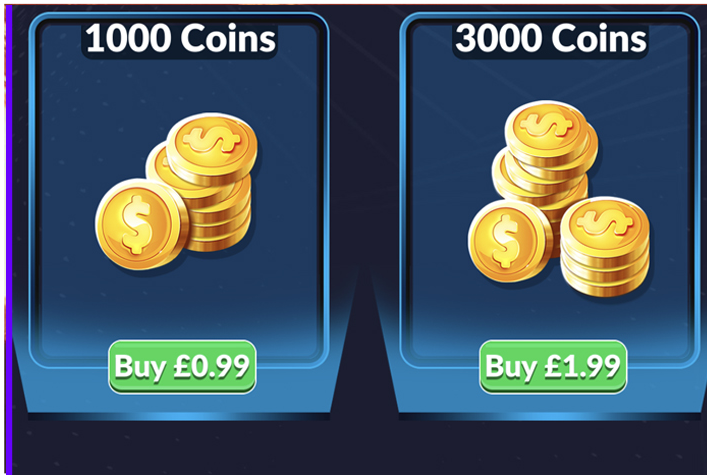This screenshot has height=475, width=707.
Task: Tap the top coin of the tall 3000 Coins stack
Action: point(546,129)
